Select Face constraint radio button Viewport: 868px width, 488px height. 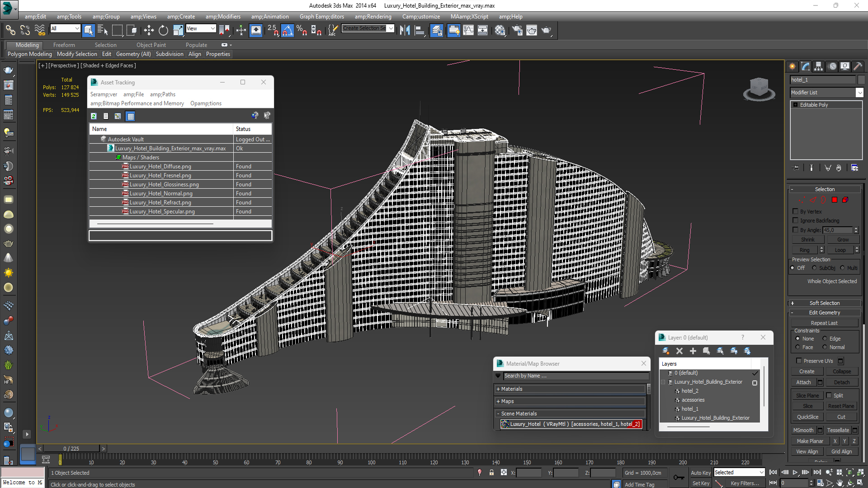click(797, 347)
